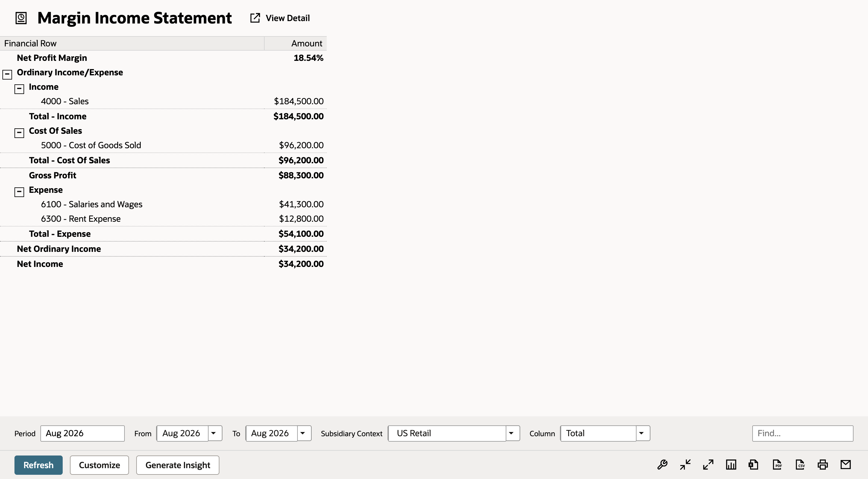The image size is (868, 479).
Task: Click the collapse all rows icon
Action: (685, 465)
